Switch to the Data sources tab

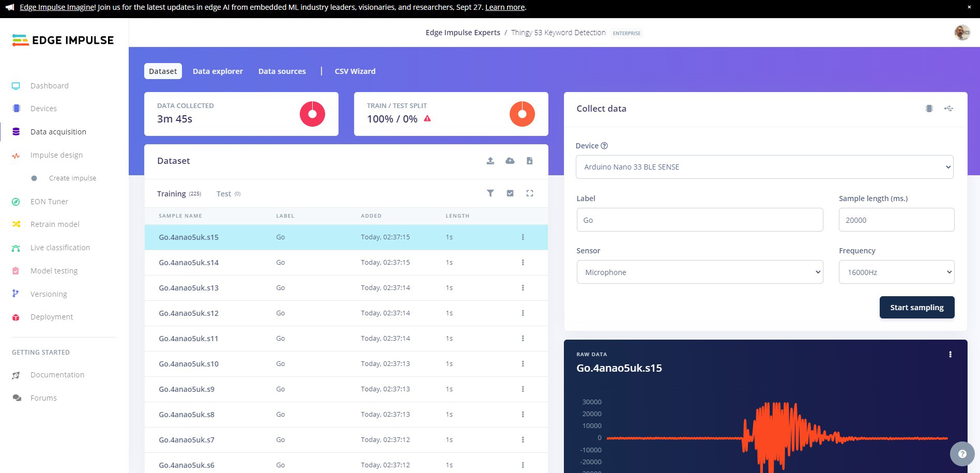coord(282,71)
